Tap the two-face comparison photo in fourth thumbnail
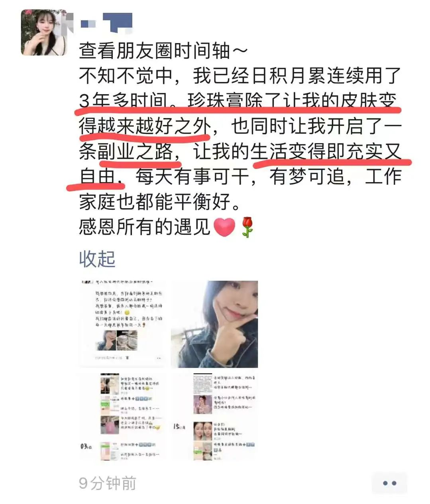 [202, 431]
